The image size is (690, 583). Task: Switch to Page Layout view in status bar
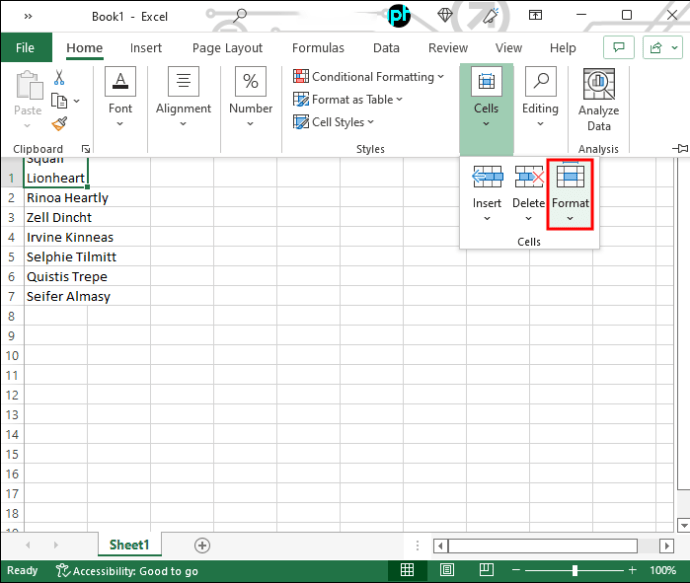(447, 570)
